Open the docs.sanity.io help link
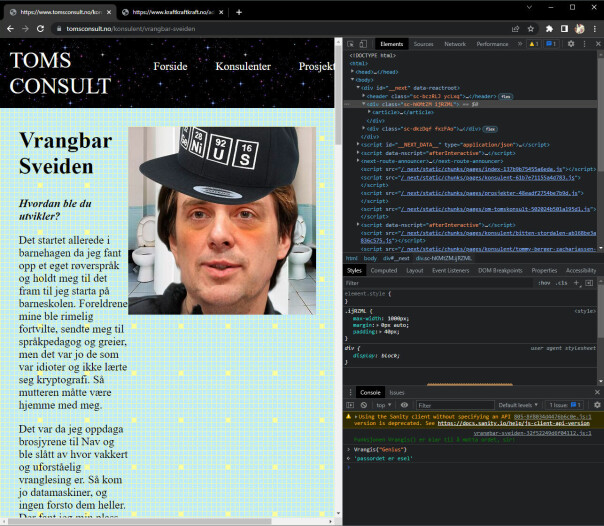 (513, 423)
